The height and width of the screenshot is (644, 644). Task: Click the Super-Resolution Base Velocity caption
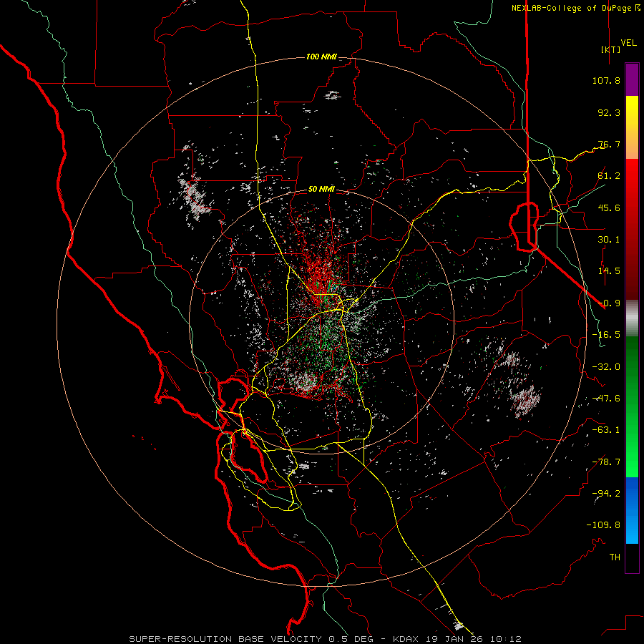(326, 639)
